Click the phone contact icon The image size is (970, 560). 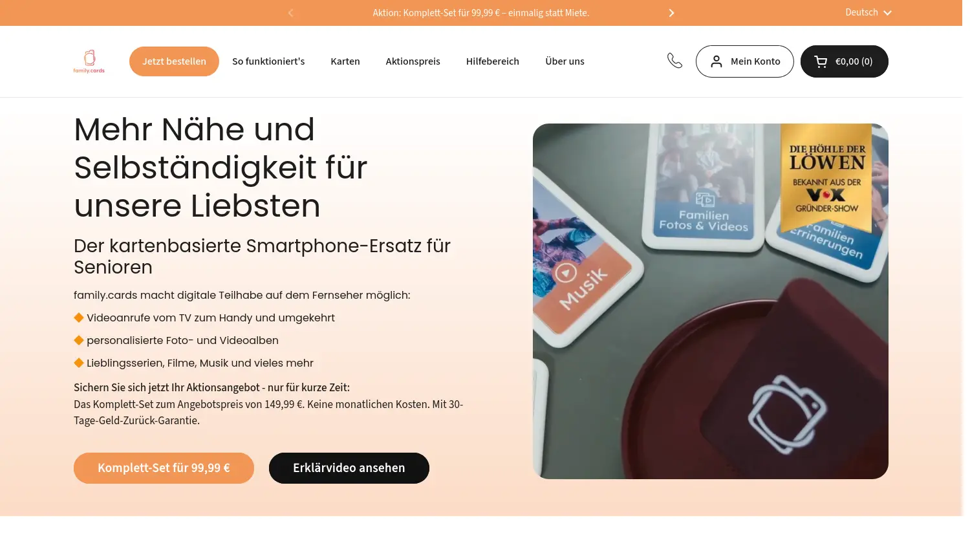point(674,61)
